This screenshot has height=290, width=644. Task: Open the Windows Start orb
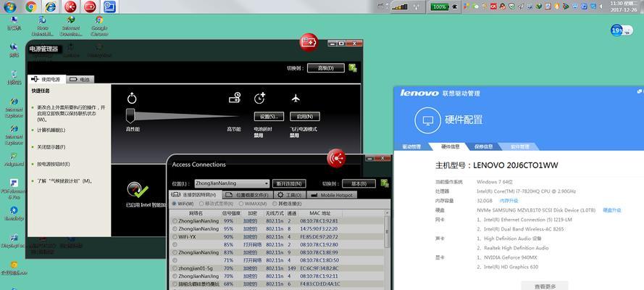coord(9,7)
